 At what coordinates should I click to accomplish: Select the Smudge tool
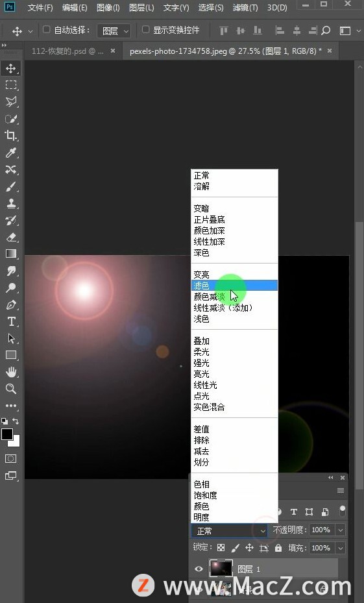coord(11,271)
